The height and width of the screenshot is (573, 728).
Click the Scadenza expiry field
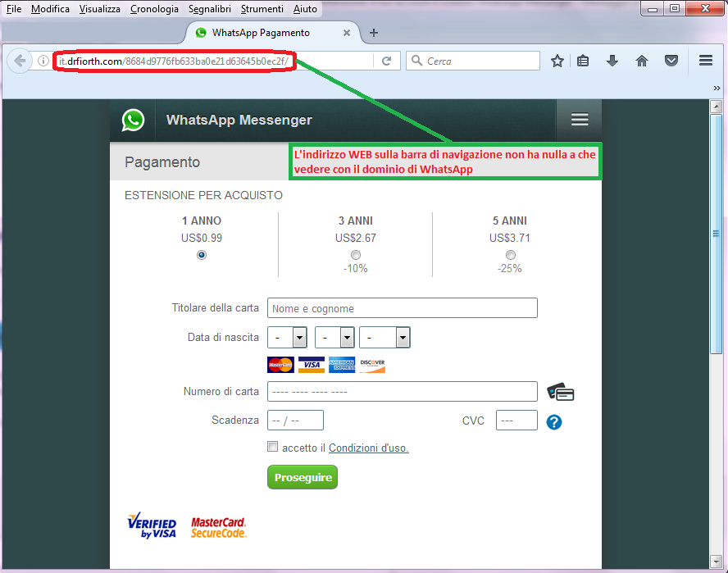[x=295, y=421]
